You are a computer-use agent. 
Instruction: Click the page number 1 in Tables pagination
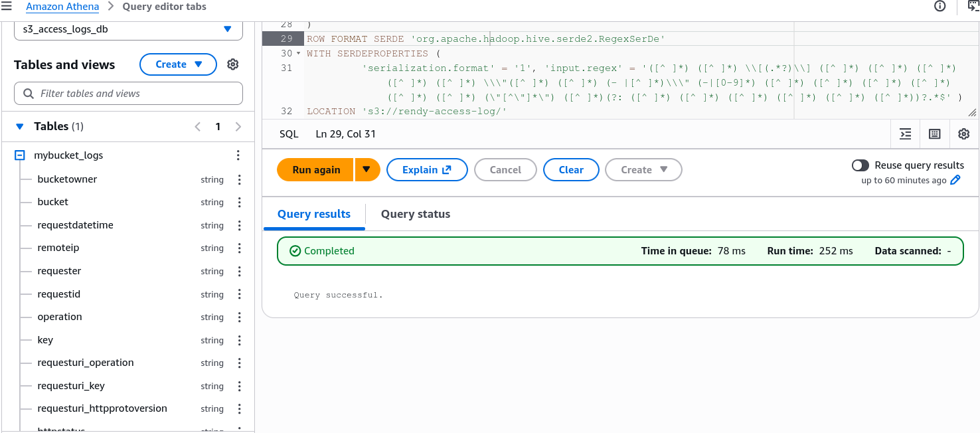[218, 127]
